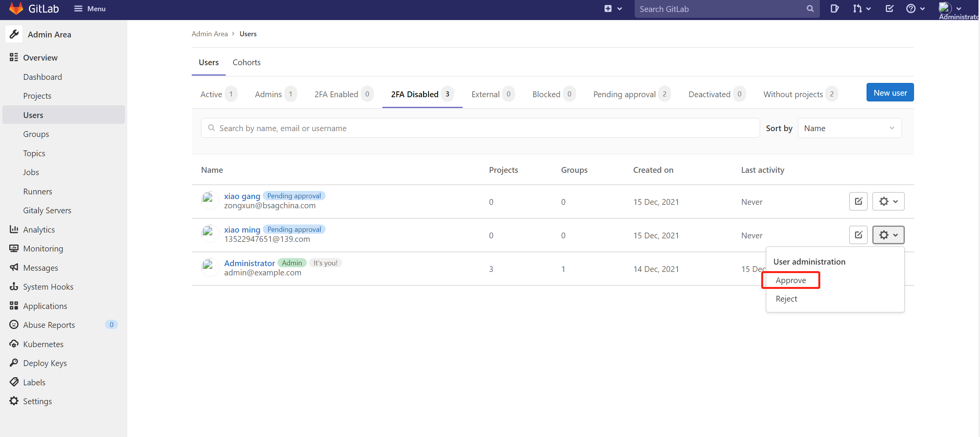Switch to the Cohorts tab
Screen dimensions: 980x437
point(247,62)
